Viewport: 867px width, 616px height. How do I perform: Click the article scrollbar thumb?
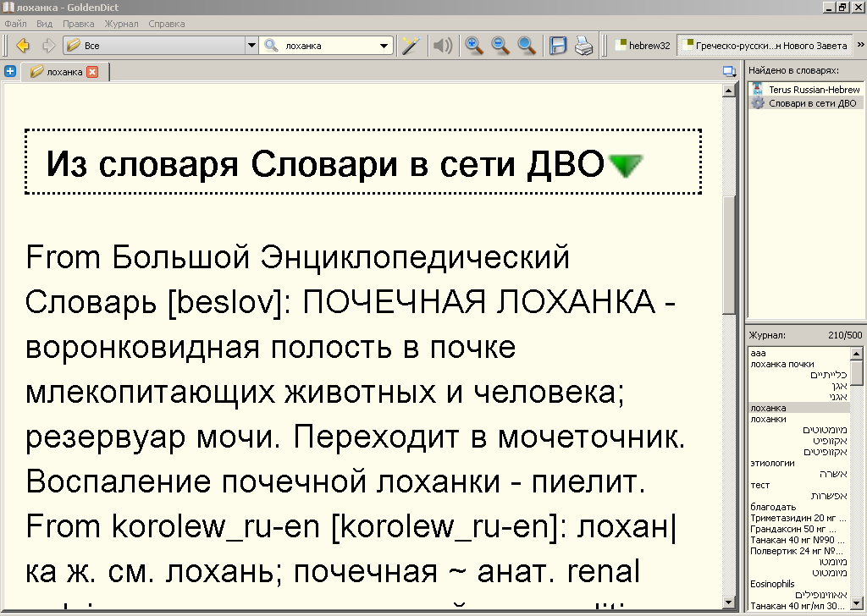pos(729,254)
